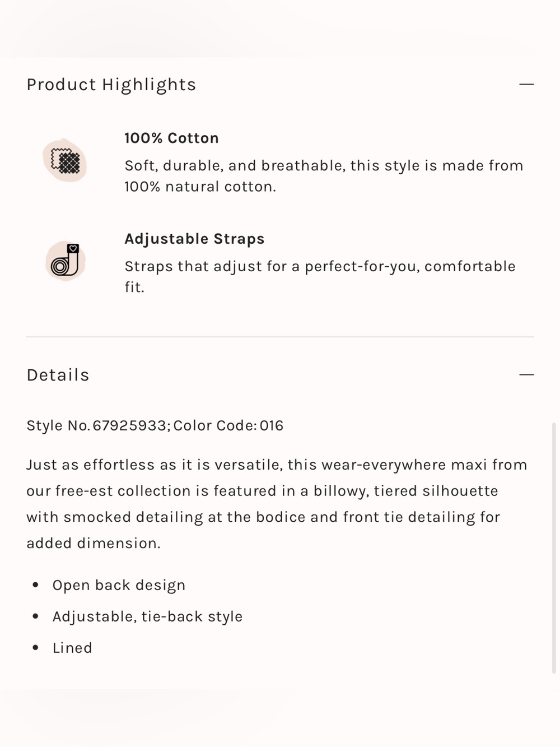Click the maxi dress description paragraph
This screenshot has height=747, width=560.
[x=277, y=504]
